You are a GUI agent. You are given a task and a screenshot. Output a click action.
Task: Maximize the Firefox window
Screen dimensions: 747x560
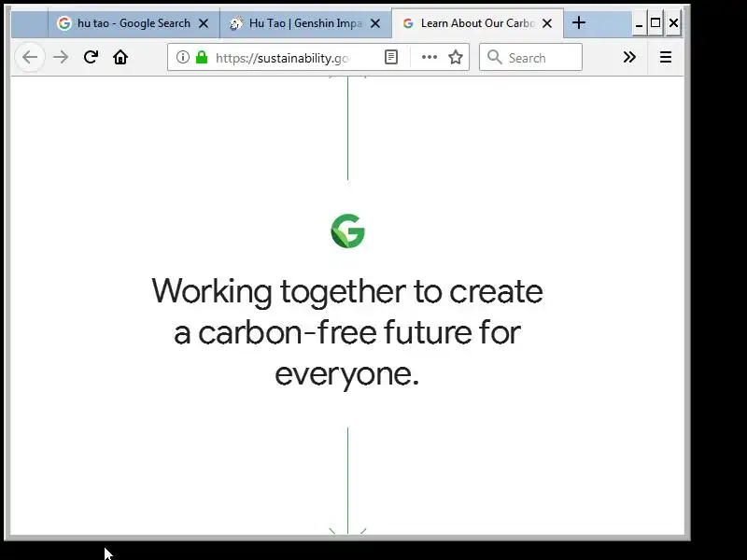click(655, 22)
